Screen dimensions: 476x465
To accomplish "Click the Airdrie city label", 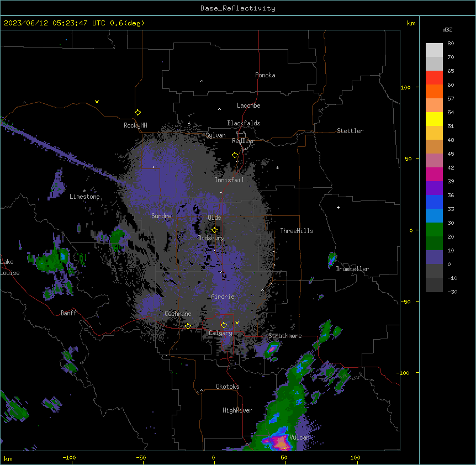I will (x=223, y=297).
